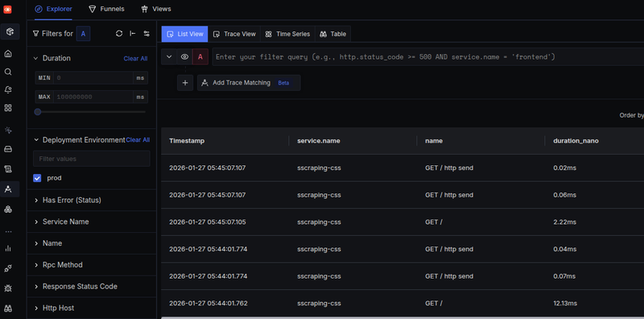Click the blue A badge in Filters for

[x=84, y=34]
